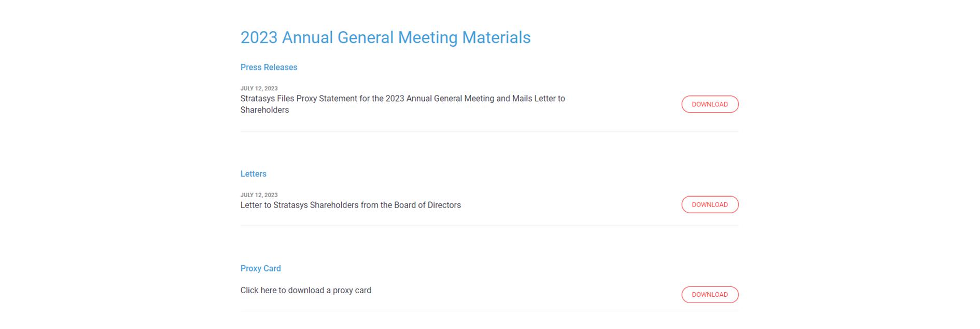Download the proxy card file
980x329 pixels.
[x=709, y=295]
